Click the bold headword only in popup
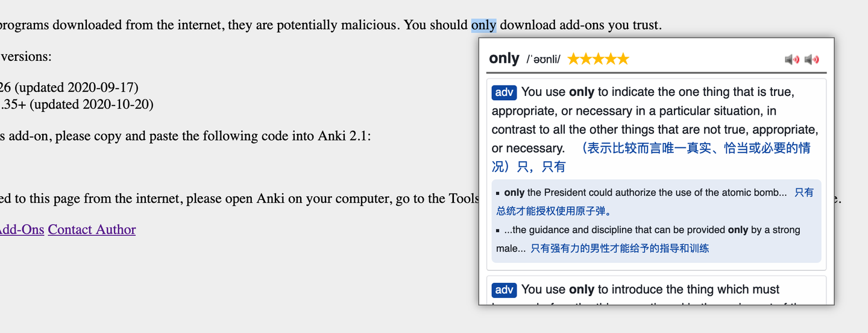The image size is (868, 333). coord(504,59)
